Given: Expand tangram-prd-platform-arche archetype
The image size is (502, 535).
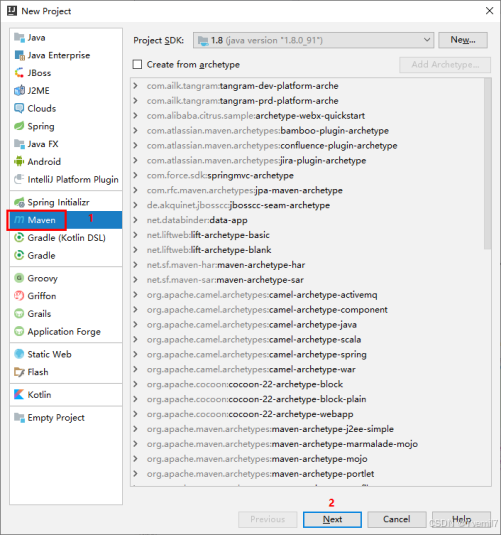Looking at the screenshot, I should pos(135,101).
